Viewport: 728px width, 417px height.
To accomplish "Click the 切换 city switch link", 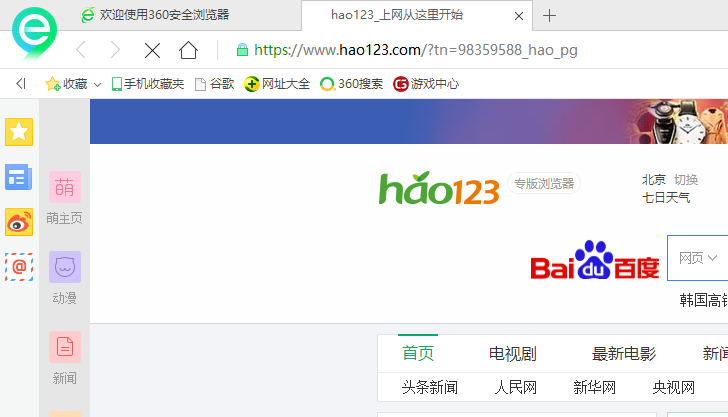I will point(686,180).
